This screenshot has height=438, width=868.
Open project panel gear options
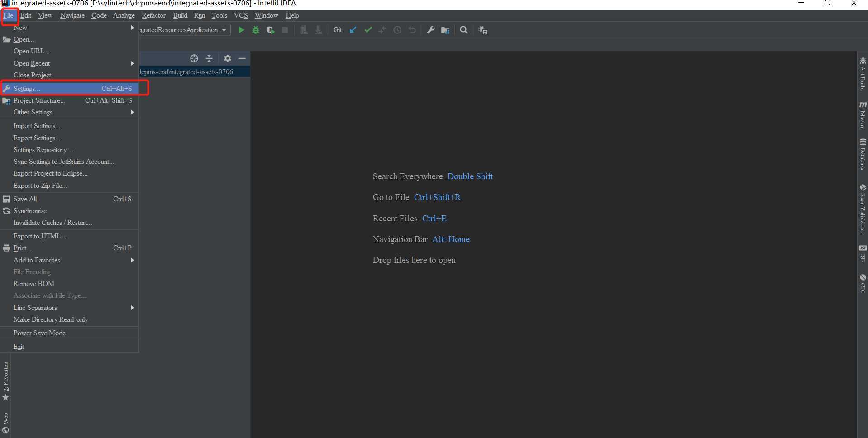pos(228,58)
